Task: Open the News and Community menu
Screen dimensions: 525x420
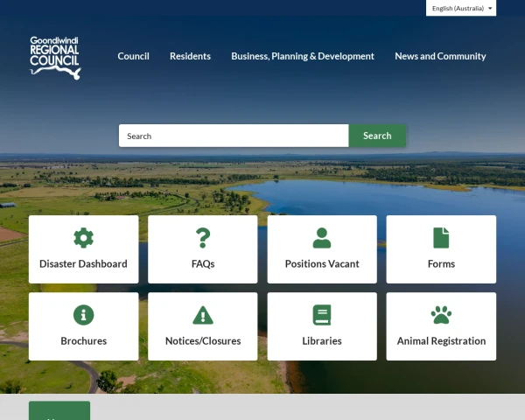Action: point(440,56)
